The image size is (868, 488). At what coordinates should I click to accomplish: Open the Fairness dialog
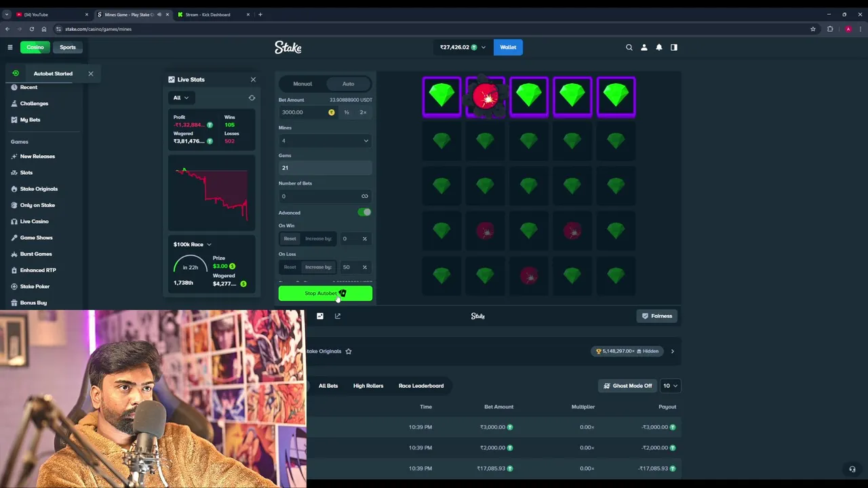[x=657, y=316]
